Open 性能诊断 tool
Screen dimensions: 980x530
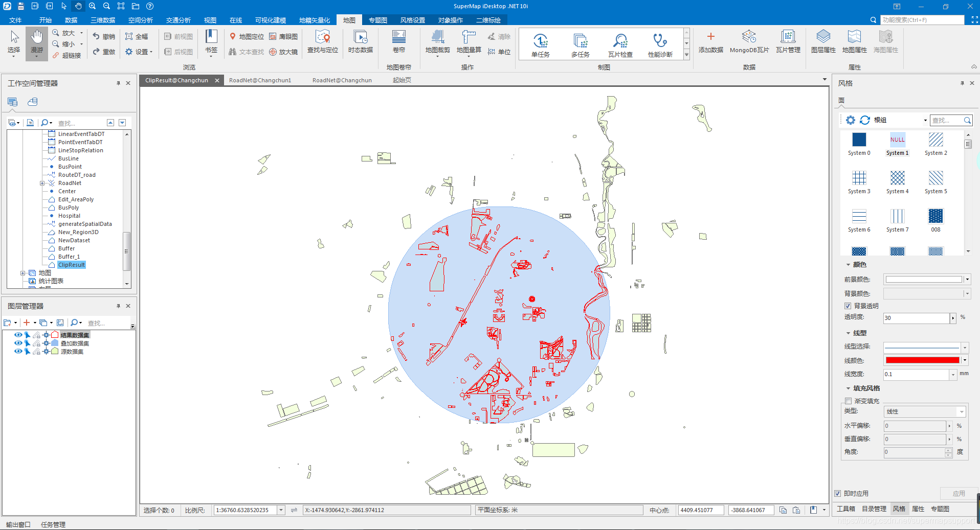coord(660,45)
